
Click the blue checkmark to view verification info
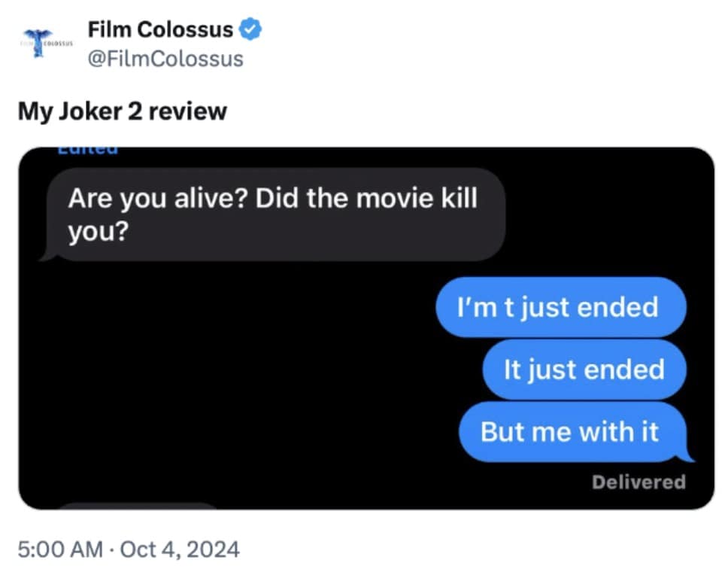tap(248, 29)
